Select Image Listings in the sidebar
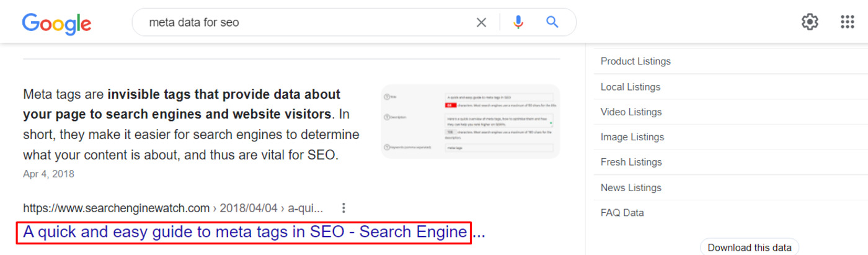 (x=632, y=137)
